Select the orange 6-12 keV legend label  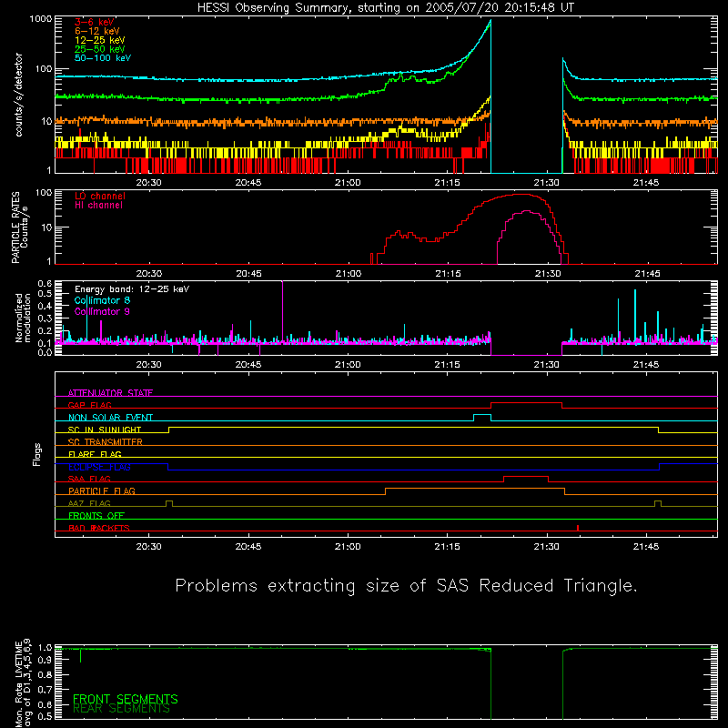point(97,31)
